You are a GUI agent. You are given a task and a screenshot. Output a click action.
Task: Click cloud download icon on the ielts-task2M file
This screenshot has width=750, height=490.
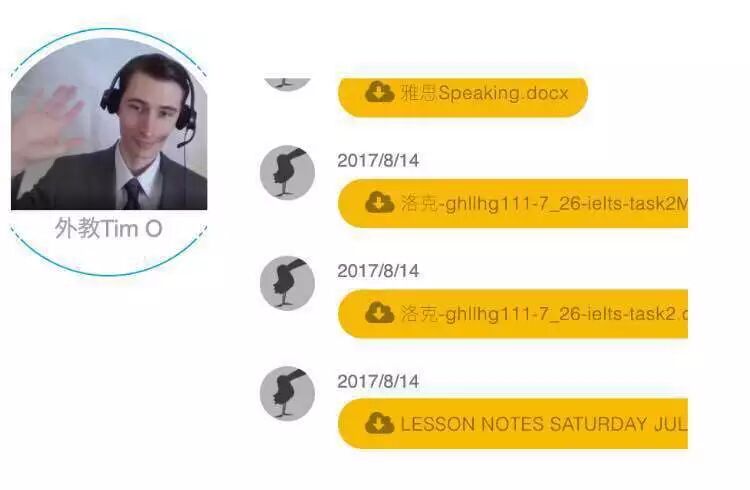[x=379, y=203]
